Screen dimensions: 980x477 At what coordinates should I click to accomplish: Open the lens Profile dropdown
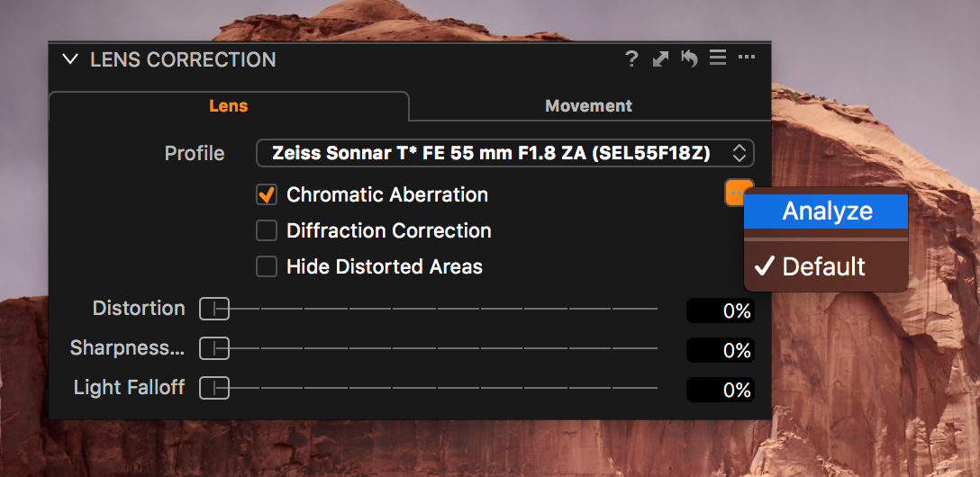pyautogui.click(x=505, y=153)
